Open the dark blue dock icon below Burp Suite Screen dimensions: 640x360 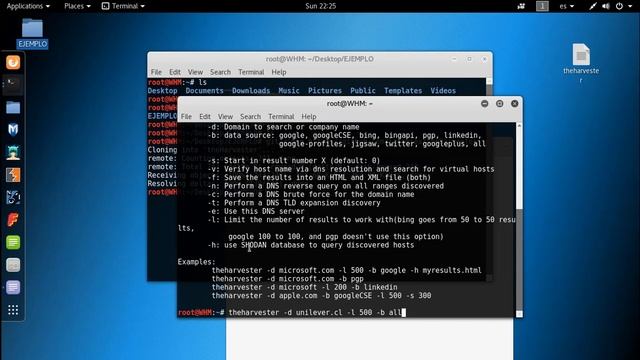13,198
